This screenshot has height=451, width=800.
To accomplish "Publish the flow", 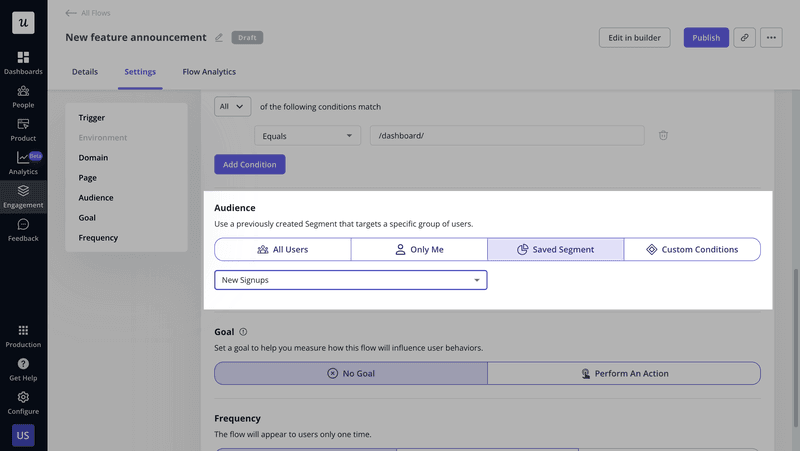I will (706, 38).
